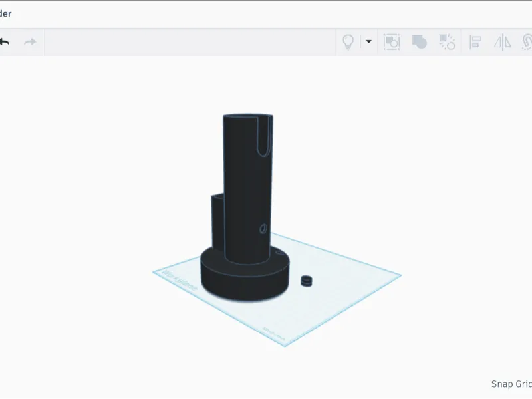This screenshot has height=399, width=532.
Task: Click the light bulb Show All icon
Action: 348,42
